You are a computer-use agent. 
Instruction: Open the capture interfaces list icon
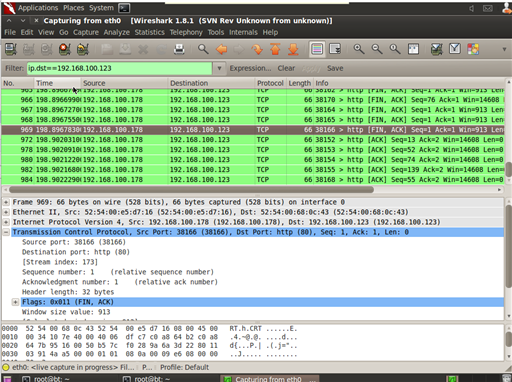(x=11, y=49)
